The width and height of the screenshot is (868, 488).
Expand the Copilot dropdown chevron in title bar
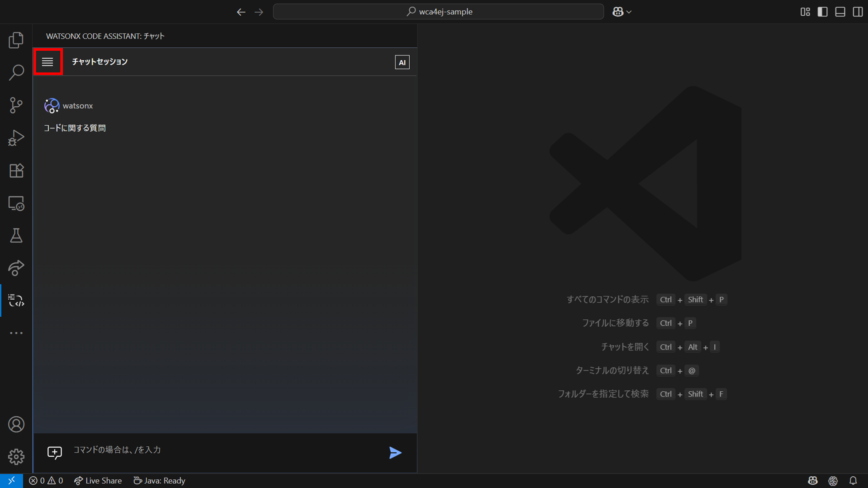point(629,12)
